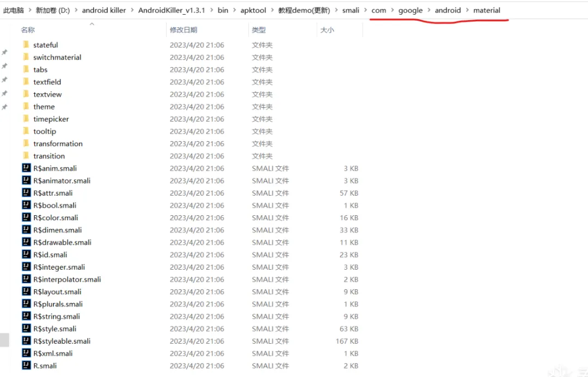
Task: Select the R$id.smali file icon
Action: pyautogui.click(x=26, y=255)
